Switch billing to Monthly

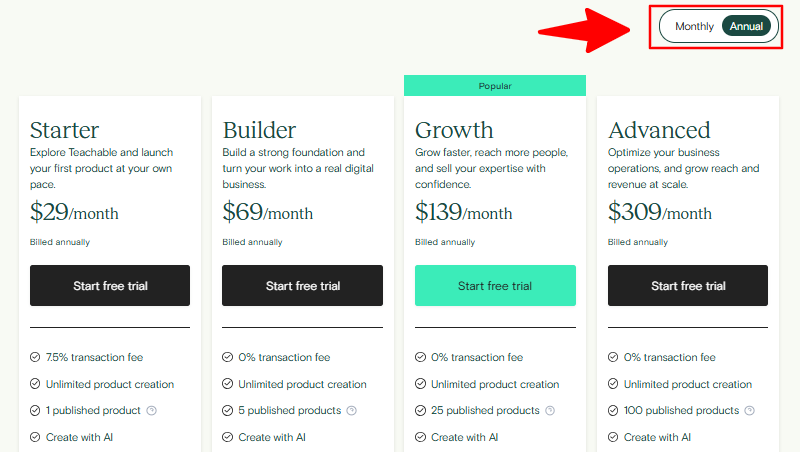click(694, 27)
